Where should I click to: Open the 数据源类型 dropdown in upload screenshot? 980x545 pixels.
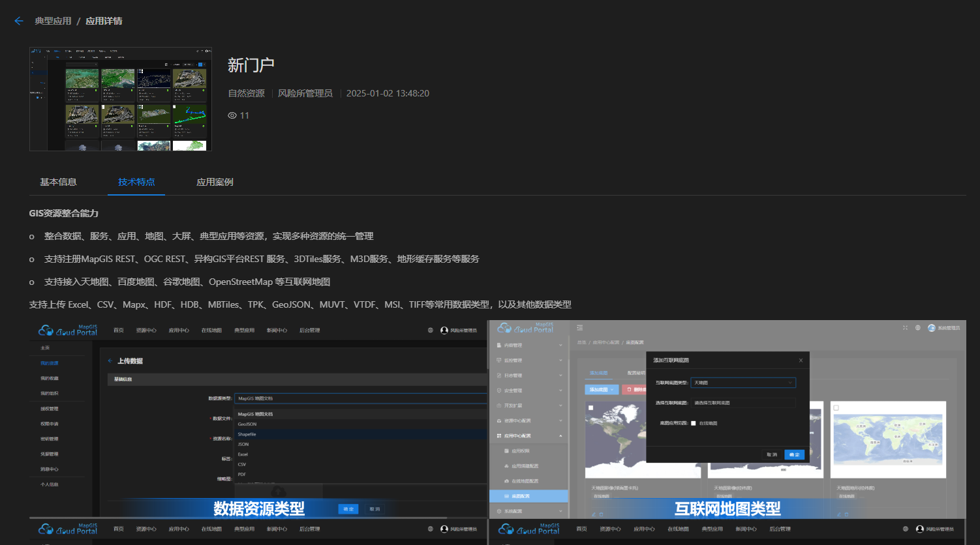click(x=361, y=398)
